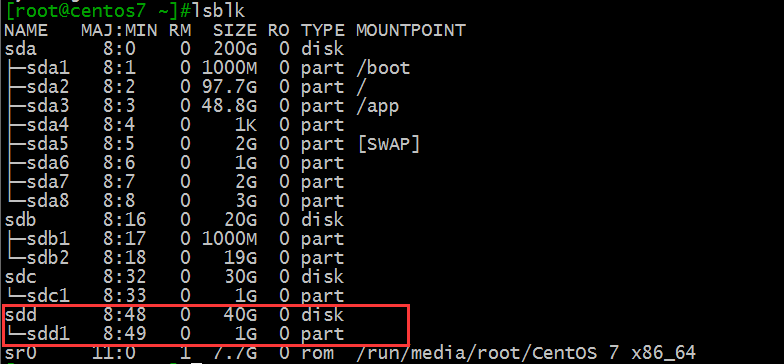Viewport: 784px width, 364px height.
Task: Click the /run/media/root/CentOS 7 x86_64 path
Action: 526,353
